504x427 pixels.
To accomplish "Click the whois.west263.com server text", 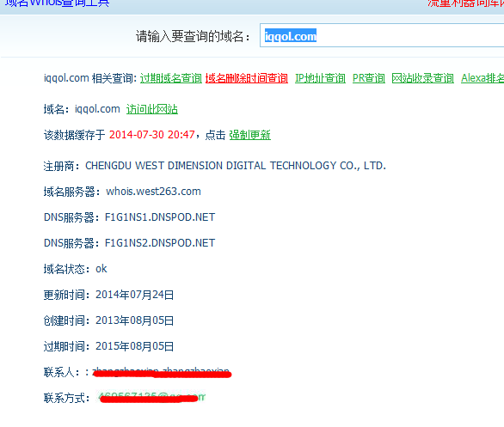I will click(x=153, y=192).
